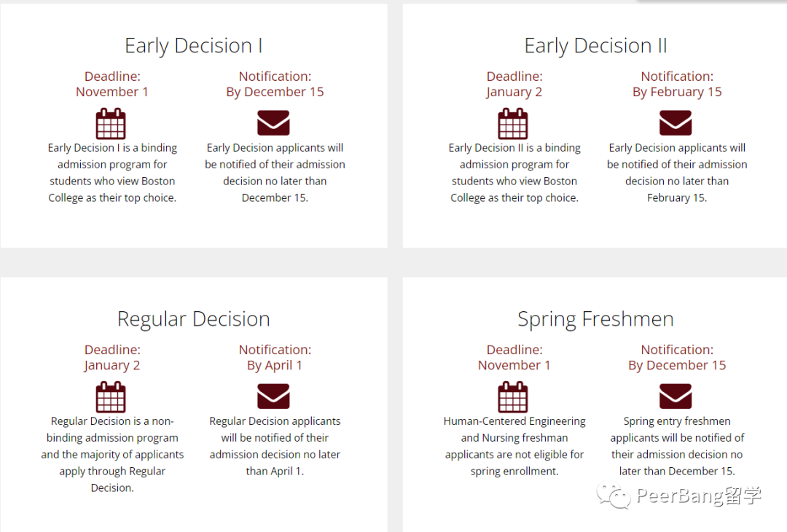Image resolution: width=787 pixels, height=532 pixels.
Task: Click the Human-Centered Engineering description paragraph
Action: pos(514,446)
